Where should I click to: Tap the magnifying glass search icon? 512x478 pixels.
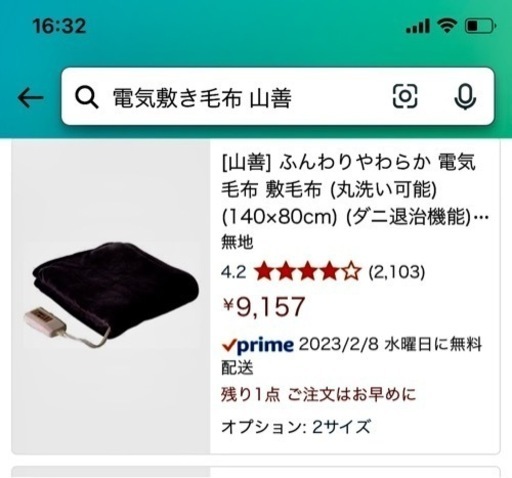point(87,98)
